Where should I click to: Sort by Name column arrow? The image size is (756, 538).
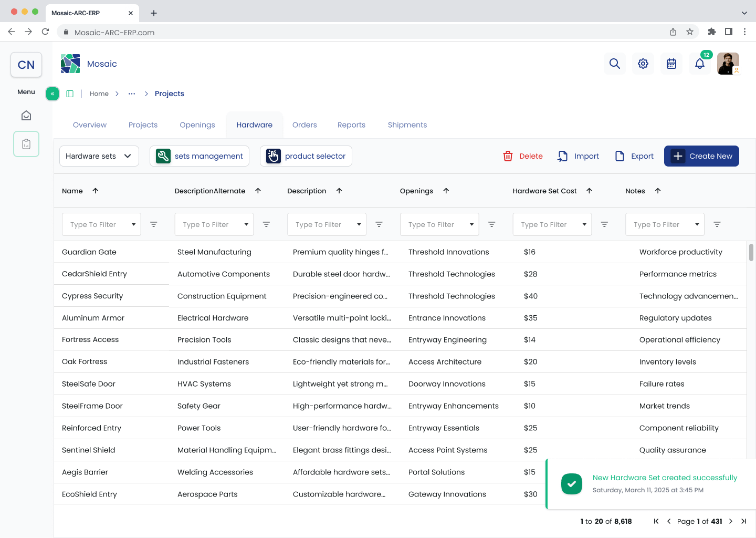(96, 191)
